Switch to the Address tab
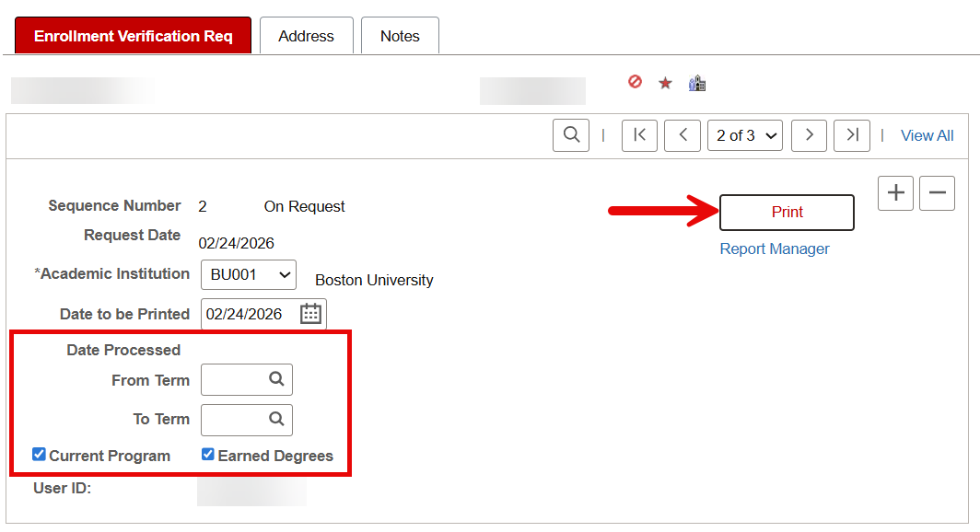The width and height of the screenshot is (980, 532). (x=306, y=36)
